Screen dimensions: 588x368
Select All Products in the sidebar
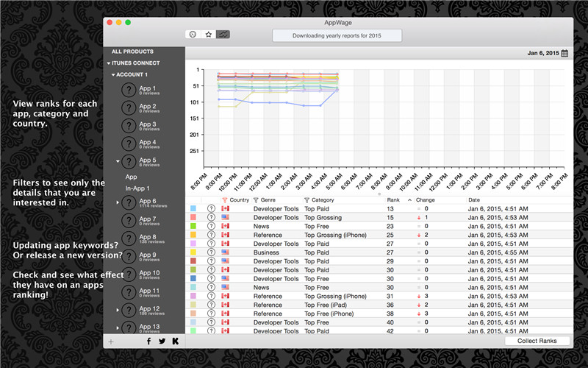132,52
